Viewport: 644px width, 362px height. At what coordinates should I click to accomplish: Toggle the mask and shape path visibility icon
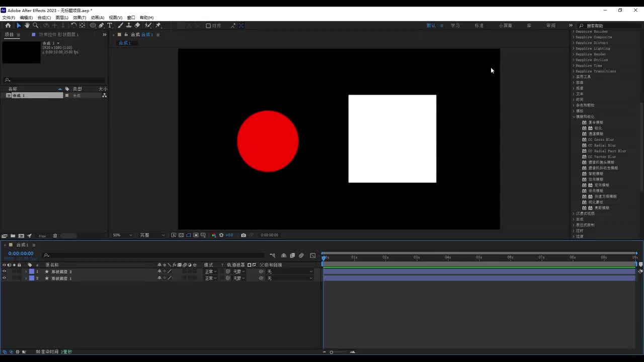pos(189,235)
